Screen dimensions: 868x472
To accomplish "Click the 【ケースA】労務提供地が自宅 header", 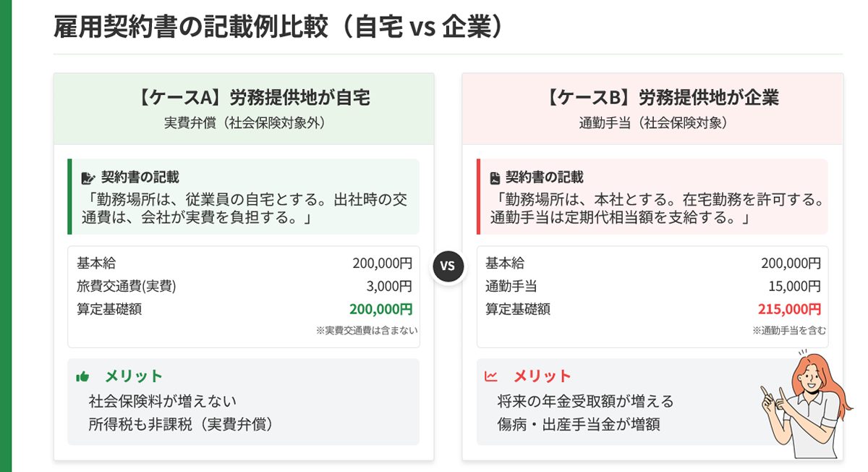I will pos(244,98).
